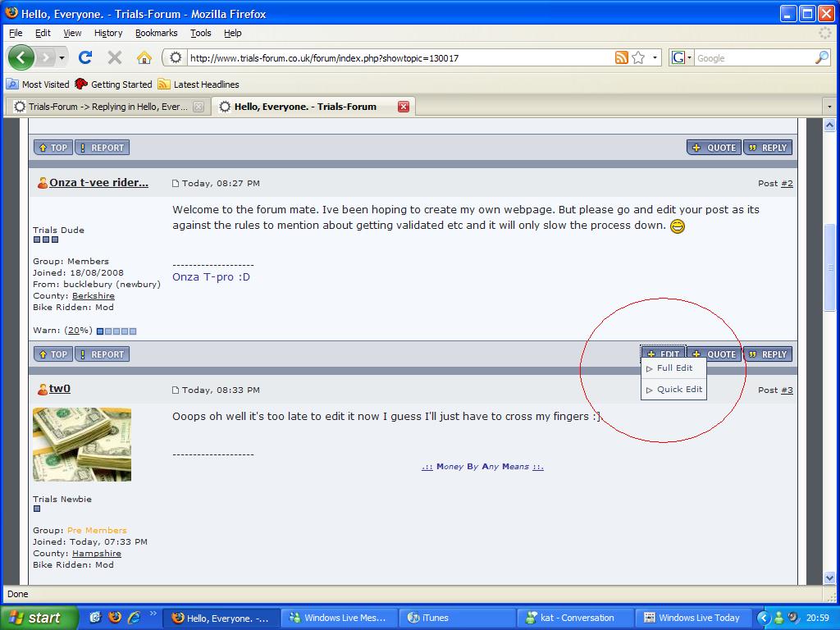Screen dimensions: 840x630
Task: Open the Post #3 permalink
Action: point(787,390)
